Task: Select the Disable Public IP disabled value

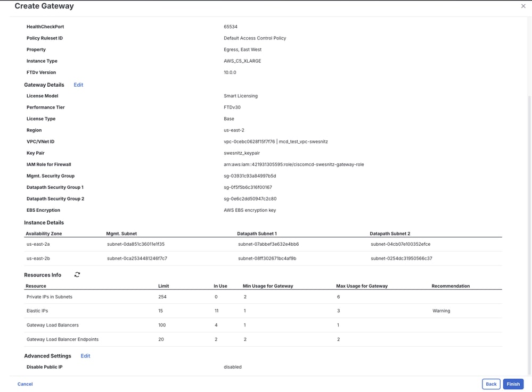Action: [233, 367]
